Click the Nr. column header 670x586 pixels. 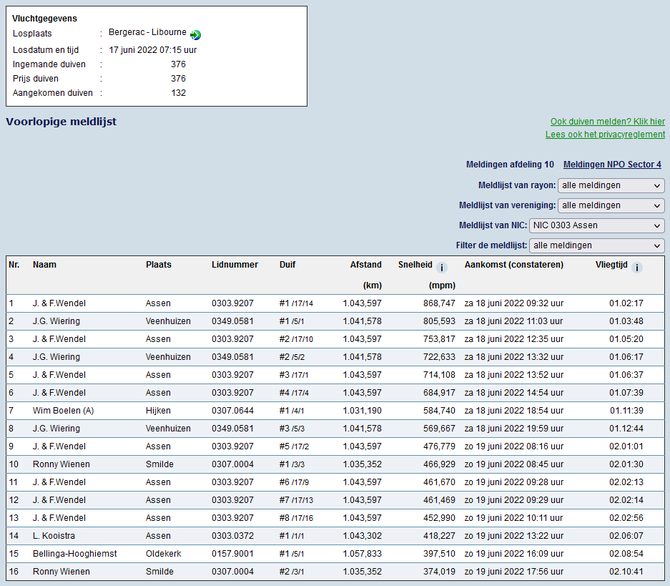tap(14, 265)
